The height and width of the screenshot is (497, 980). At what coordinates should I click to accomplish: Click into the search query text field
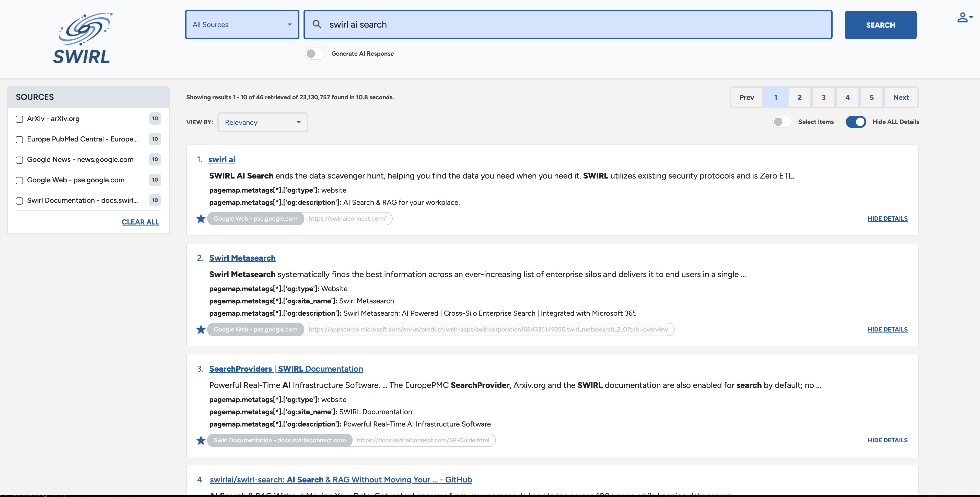(x=571, y=25)
